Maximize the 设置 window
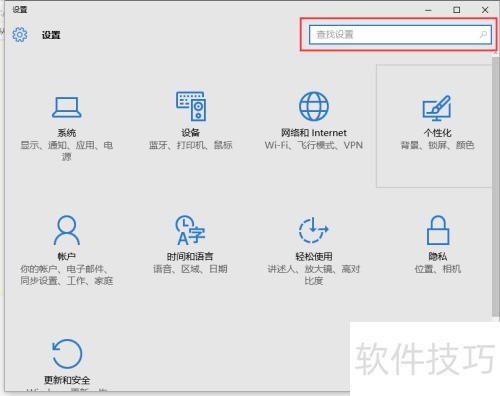The width and height of the screenshot is (500, 396). pos(457,10)
